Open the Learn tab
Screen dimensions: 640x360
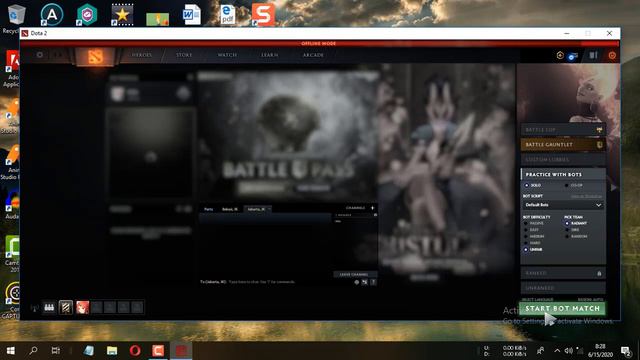[269, 55]
